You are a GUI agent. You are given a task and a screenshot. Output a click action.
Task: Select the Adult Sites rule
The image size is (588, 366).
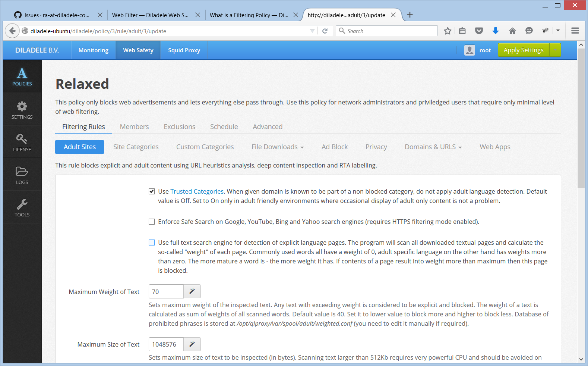79,147
